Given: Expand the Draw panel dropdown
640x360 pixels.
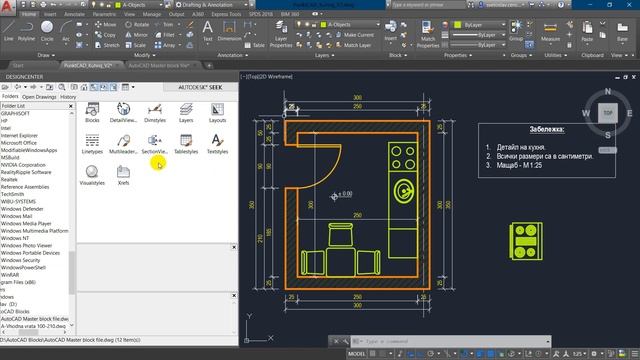Looking at the screenshot, I should (x=46, y=55).
